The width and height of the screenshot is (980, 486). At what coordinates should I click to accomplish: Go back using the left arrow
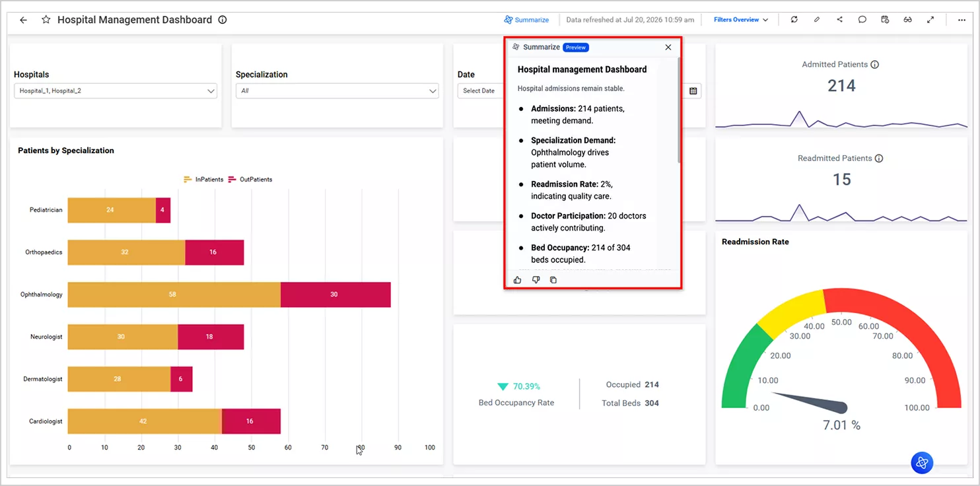(23, 20)
